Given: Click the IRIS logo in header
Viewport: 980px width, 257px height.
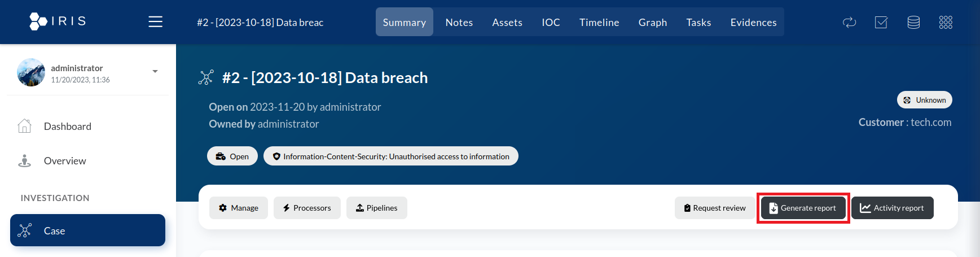Looking at the screenshot, I should click(58, 21).
